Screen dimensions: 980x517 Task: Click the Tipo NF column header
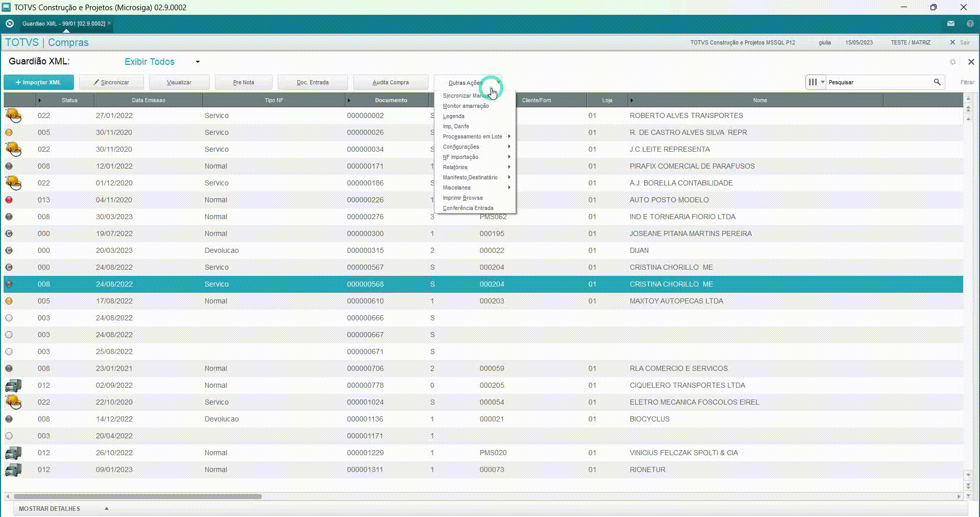[x=274, y=100]
